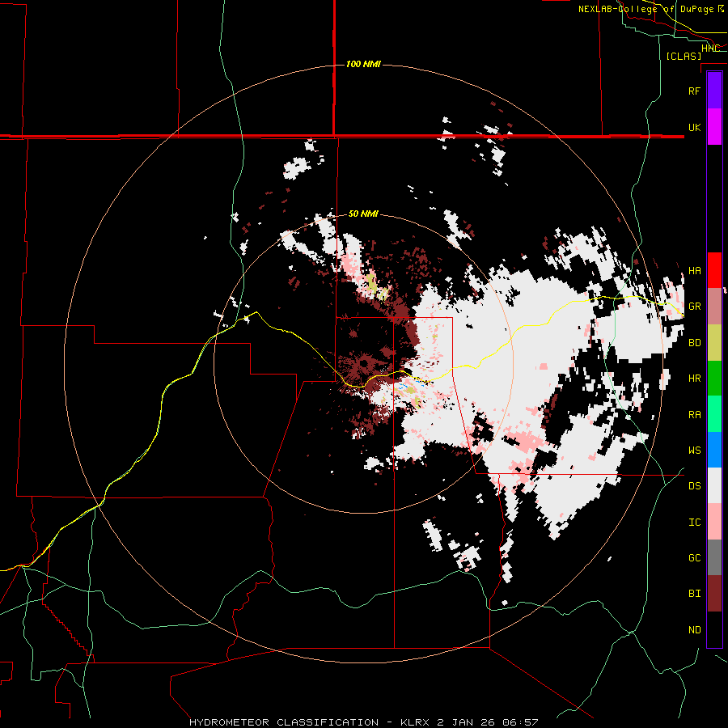Click the '[CLAS]' legend heading

coord(684,56)
